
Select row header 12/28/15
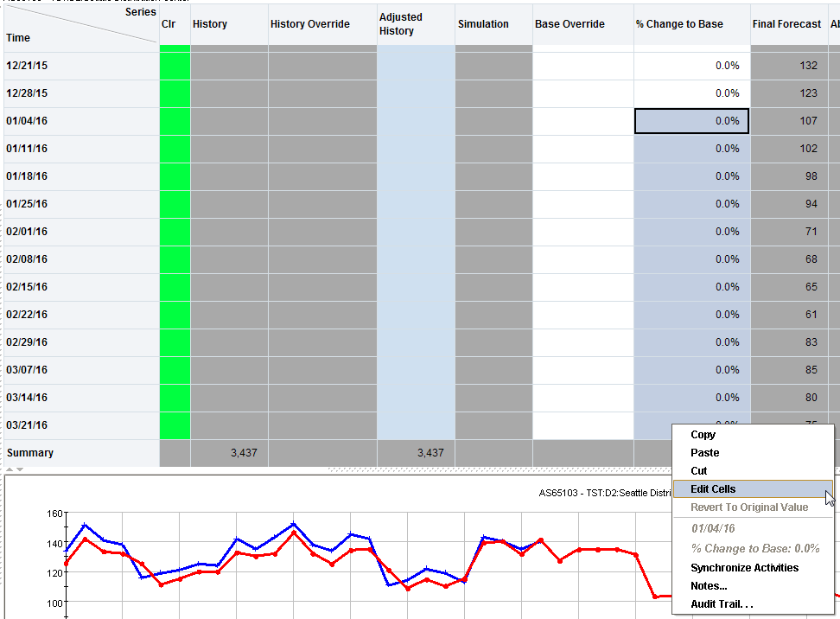81,93
